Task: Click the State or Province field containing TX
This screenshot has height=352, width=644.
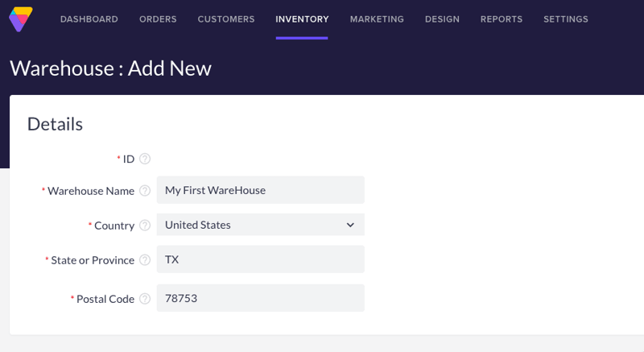Action: click(260, 259)
